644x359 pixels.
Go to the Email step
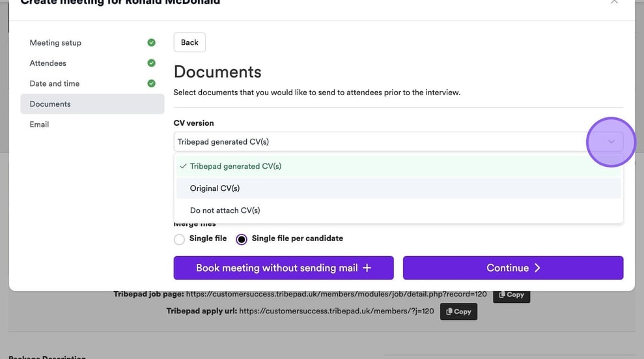coord(39,124)
